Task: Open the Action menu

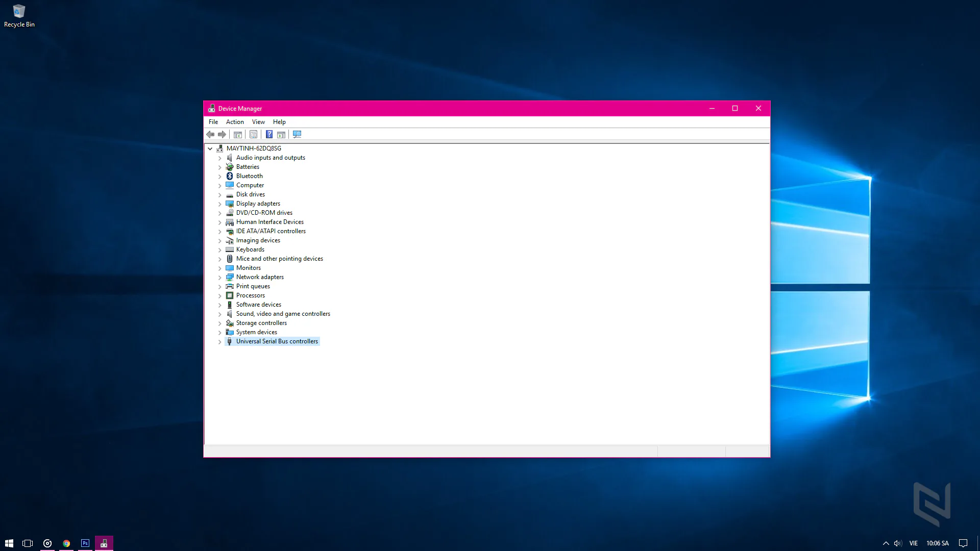Action: [235, 122]
